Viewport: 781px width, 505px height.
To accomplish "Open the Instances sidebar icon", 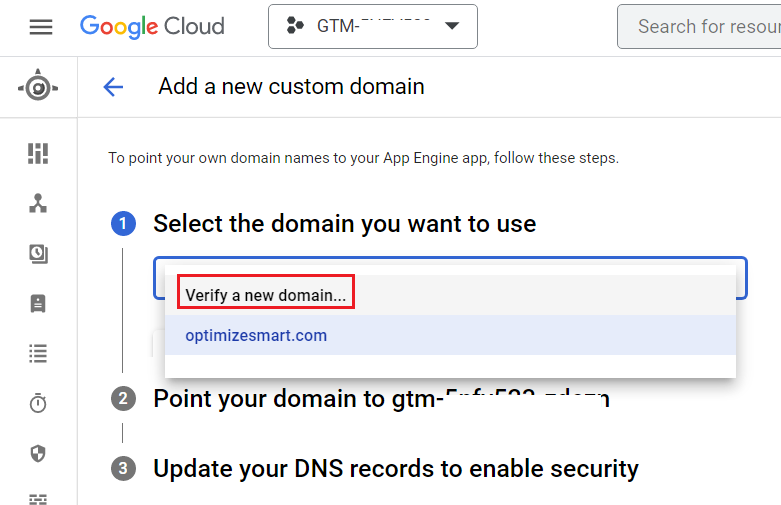I will (38, 304).
